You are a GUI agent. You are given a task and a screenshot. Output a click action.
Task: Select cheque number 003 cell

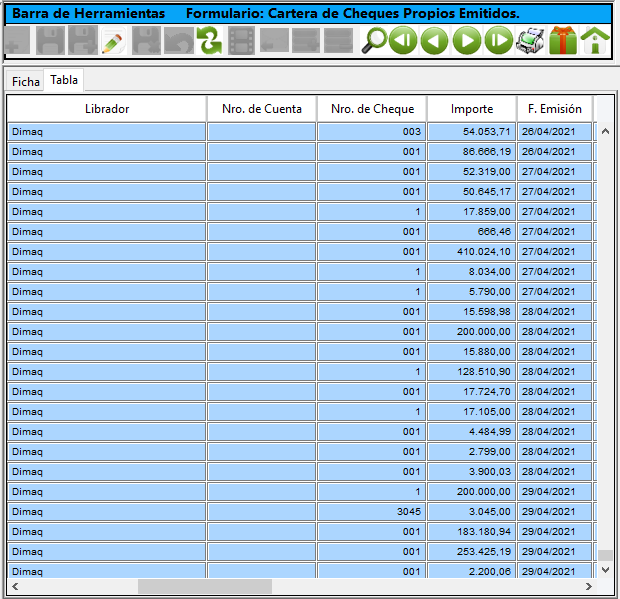point(372,132)
